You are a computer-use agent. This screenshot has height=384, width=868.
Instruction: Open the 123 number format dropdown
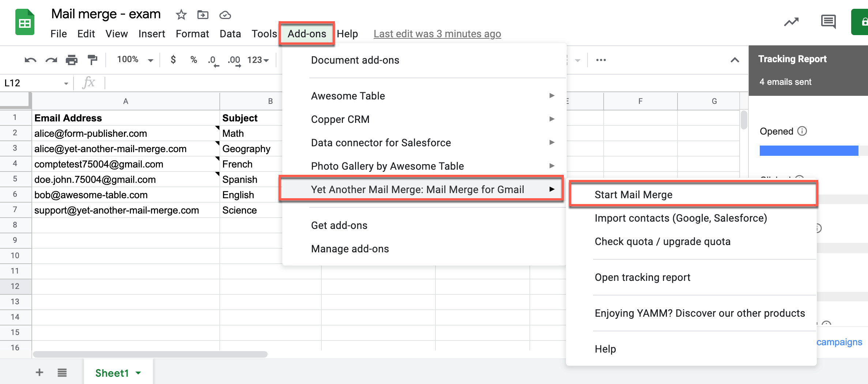[258, 60]
